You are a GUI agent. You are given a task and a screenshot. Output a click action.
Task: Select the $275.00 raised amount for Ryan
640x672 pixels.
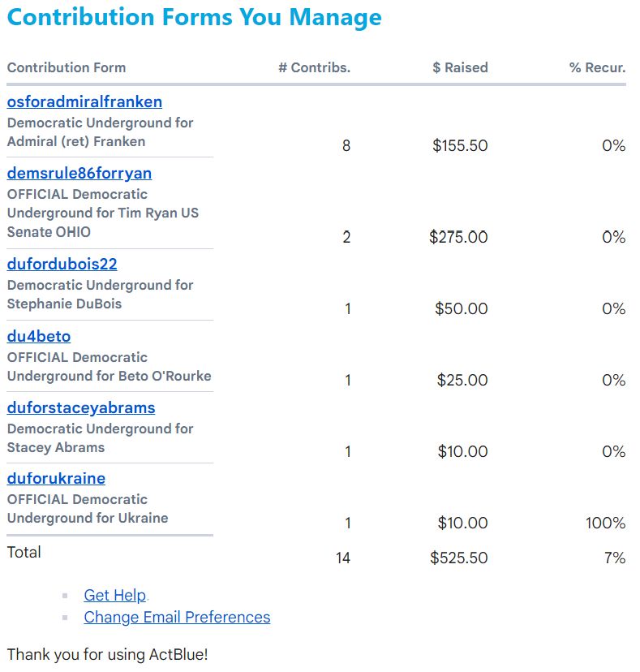point(459,237)
